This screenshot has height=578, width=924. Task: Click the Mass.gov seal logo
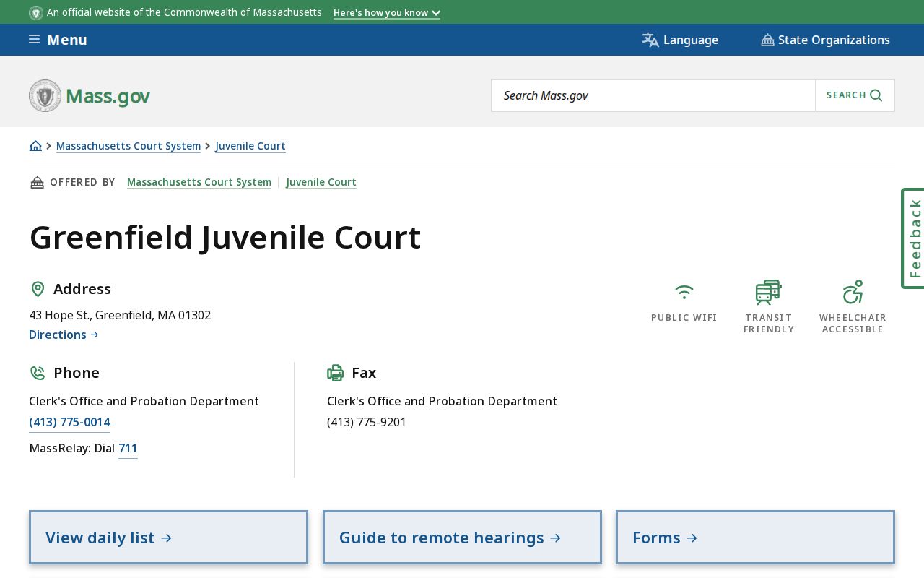[x=45, y=95]
